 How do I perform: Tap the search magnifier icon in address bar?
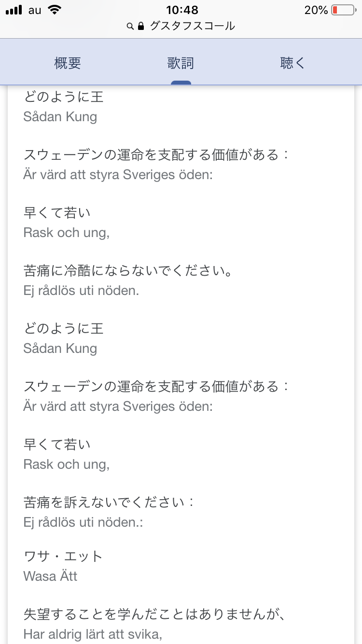tap(130, 27)
